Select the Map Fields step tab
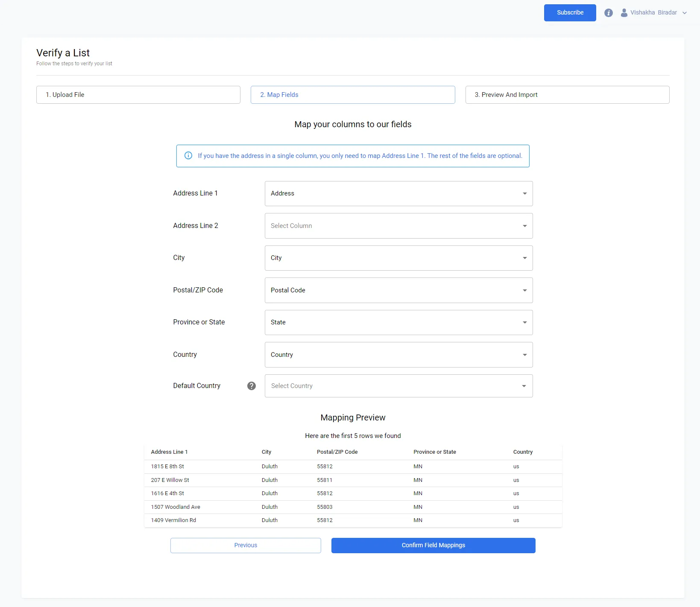This screenshot has width=700, height=607. pyautogui.click(x=352, y=95)
